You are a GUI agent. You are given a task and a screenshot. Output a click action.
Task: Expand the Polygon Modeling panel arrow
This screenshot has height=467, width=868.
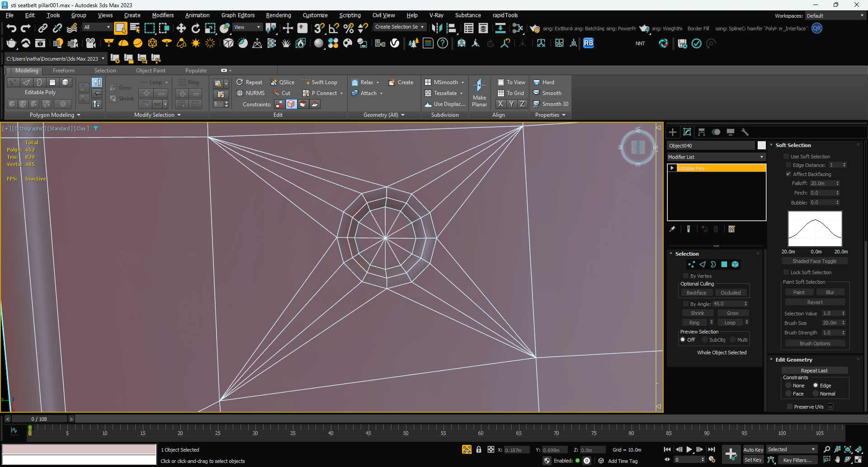tap(79, 115)
